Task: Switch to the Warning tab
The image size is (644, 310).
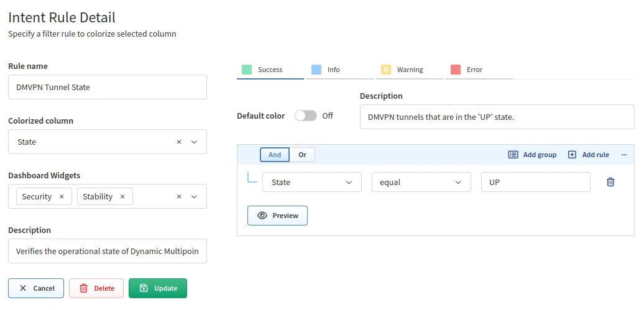Action: (408, 70)
